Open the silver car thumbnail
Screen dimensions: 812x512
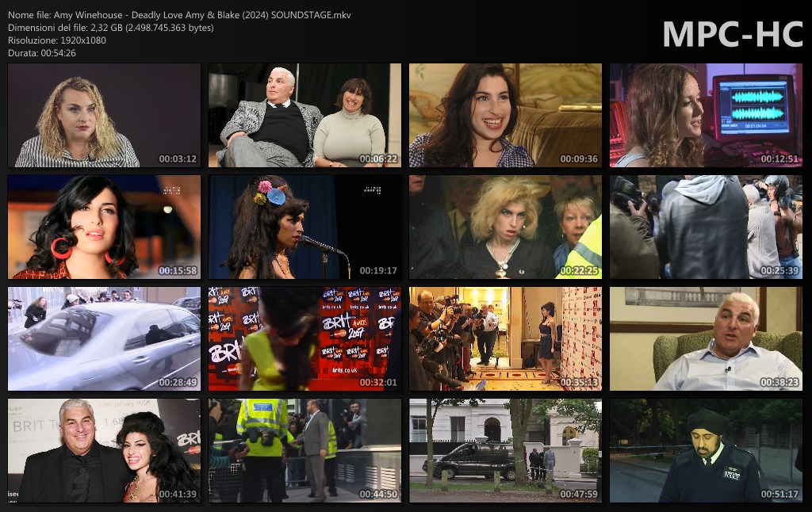tap(104, 338)
